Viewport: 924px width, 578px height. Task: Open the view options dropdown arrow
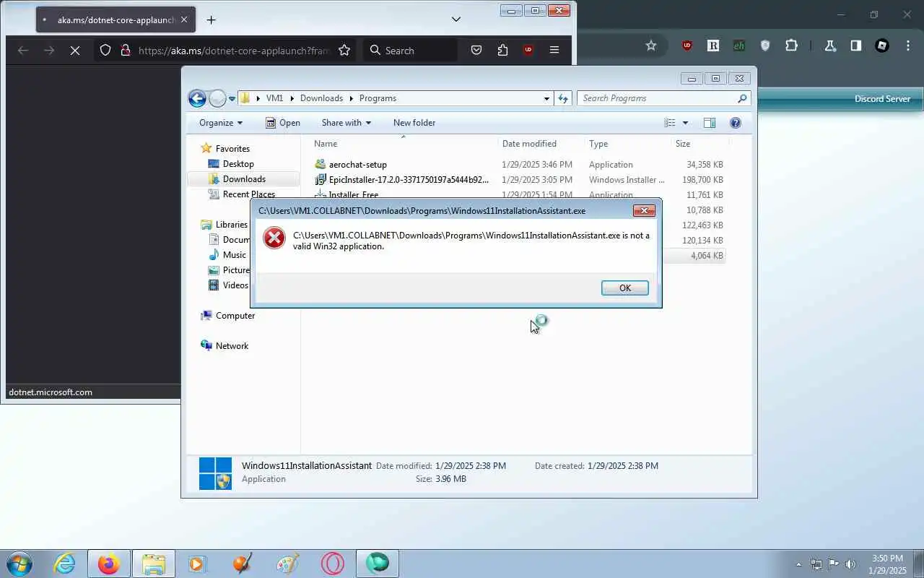[685, 123]
